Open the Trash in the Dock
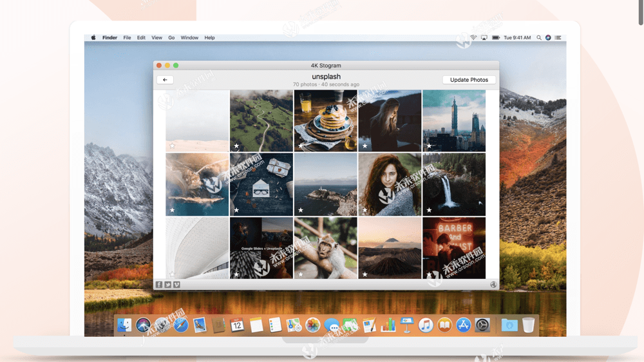Image resolution: width=644 pixels, height=362 pixels. click(x=529, y=325)
